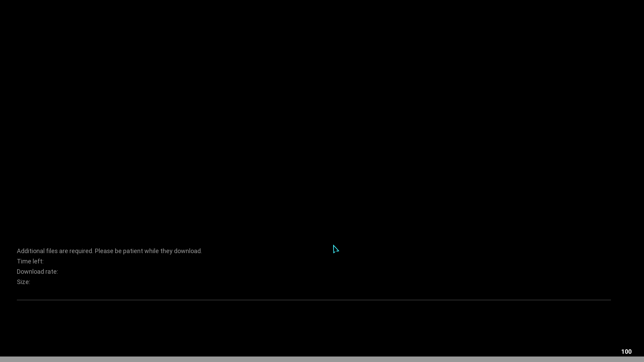Click the 'Additional files are required' message
Screen dimensions: 644x362
click(x=109, y=251)
